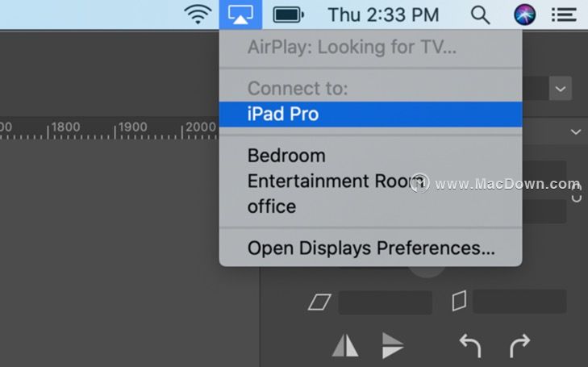Check the battery status icon

pyautogui.click(x=288, y=15)
